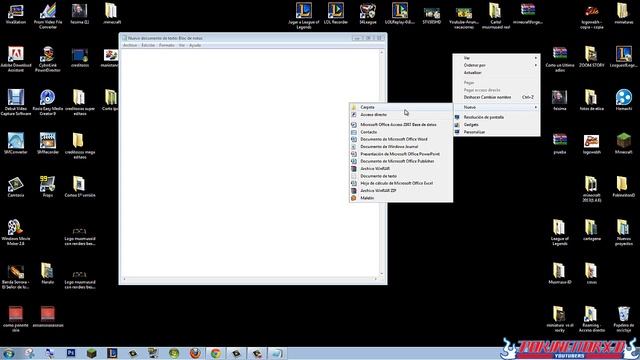
Task: Open Google Chrome from the taskbar
Action: click(216, 353)
